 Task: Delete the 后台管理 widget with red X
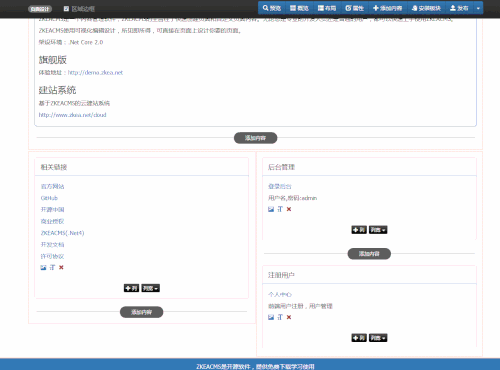(289, 209)
